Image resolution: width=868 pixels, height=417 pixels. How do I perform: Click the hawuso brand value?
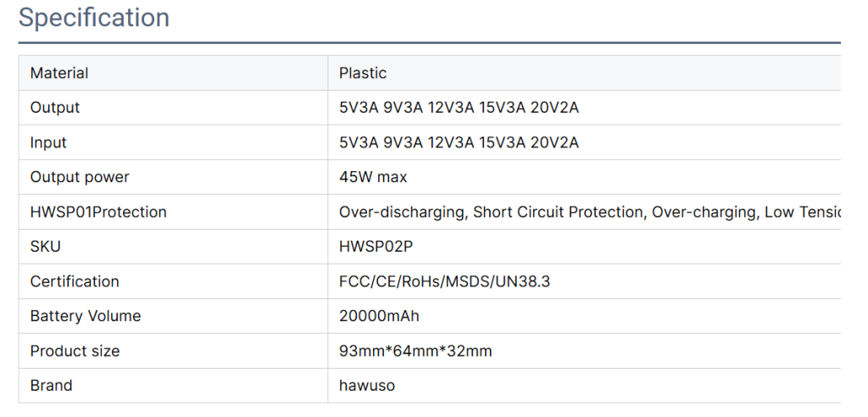click(367, 386)
